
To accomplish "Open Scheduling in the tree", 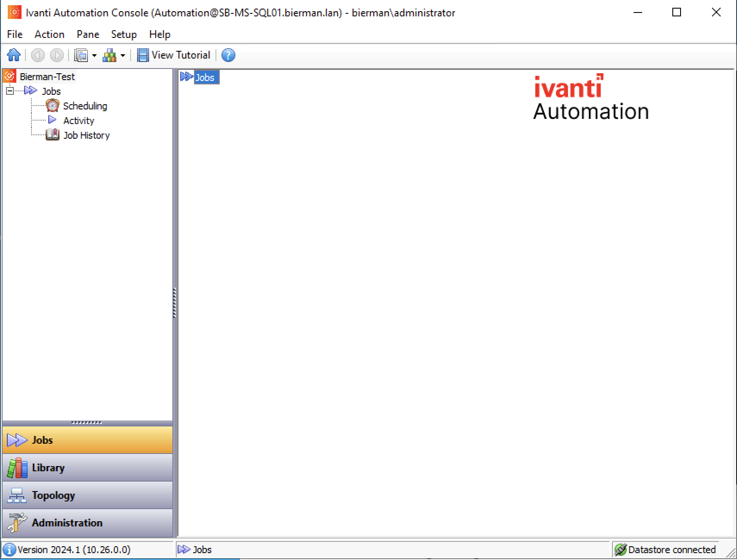I will tap(85, 106).
